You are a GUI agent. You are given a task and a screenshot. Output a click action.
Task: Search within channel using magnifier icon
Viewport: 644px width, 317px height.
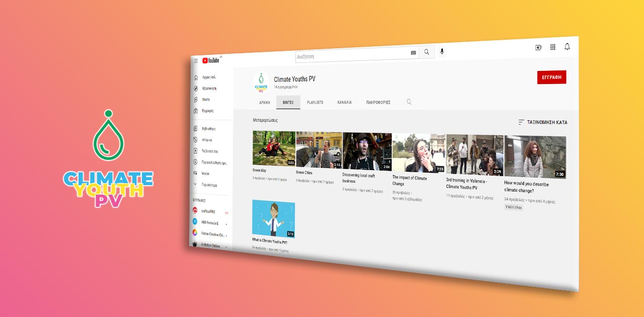[409, 102]
